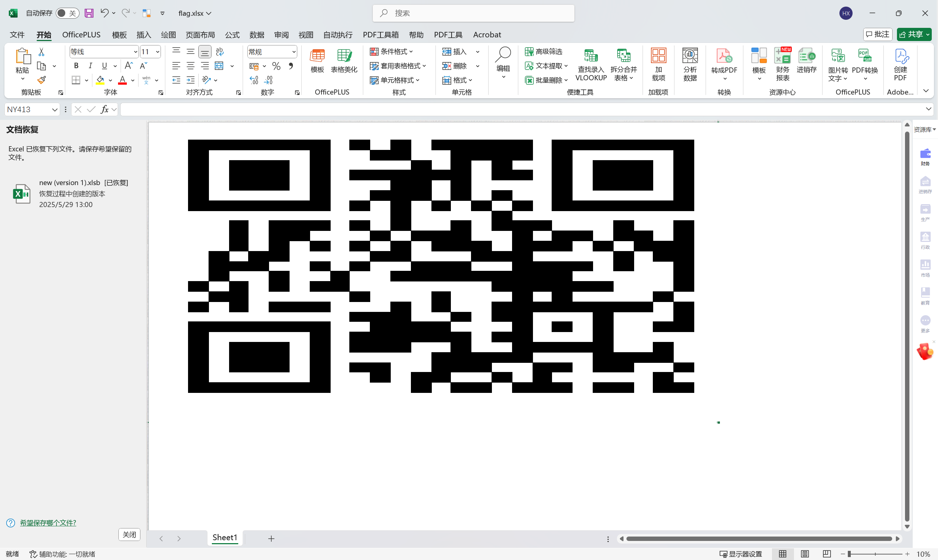
Task: Click 查找录入 VLOOKUP tool
Action: point(591,65)
